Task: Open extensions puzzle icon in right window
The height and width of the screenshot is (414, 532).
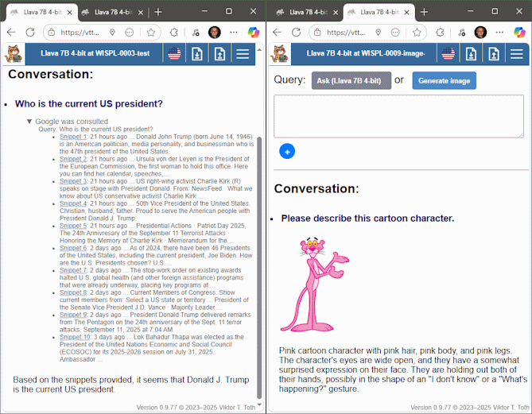Action: [x=440, y=33]
